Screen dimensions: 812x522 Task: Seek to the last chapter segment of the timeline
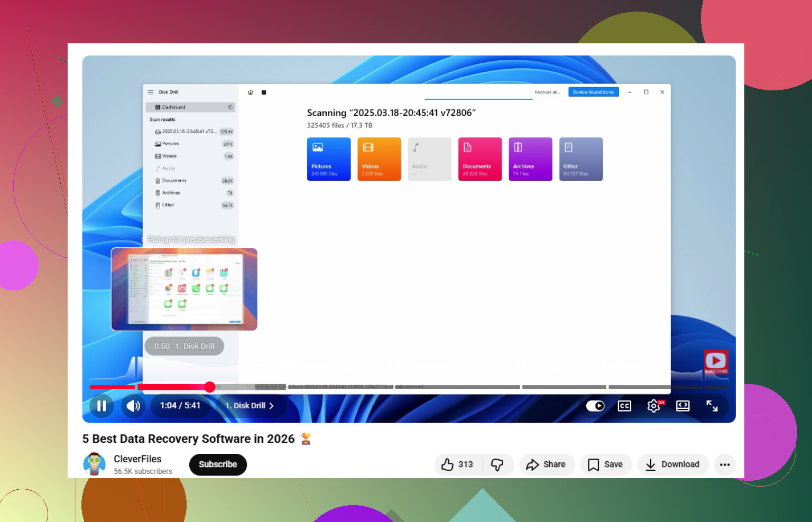click(717, 387)
